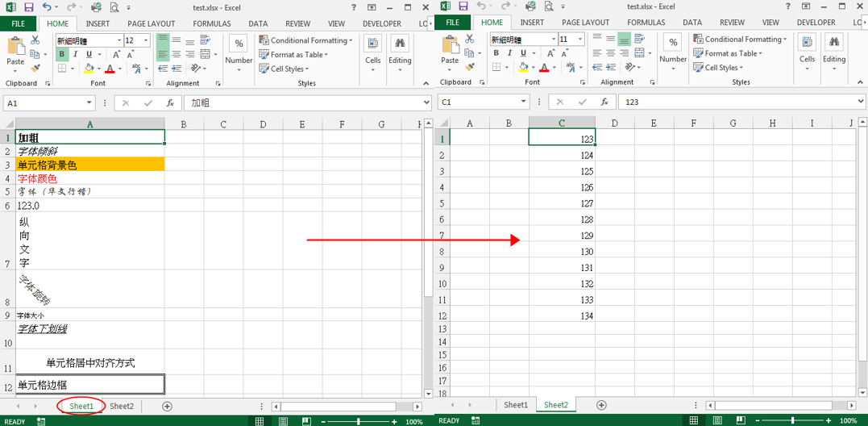Image resolution: width=868 pixels, height=426 pixels.
Task: Click vertical scrollbar in left window
Action: point(428,259)
